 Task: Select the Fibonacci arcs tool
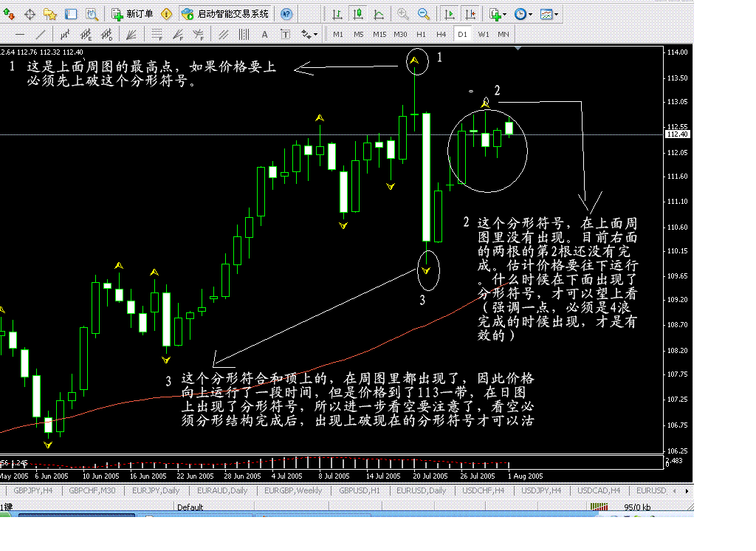[x=198, y=34]
